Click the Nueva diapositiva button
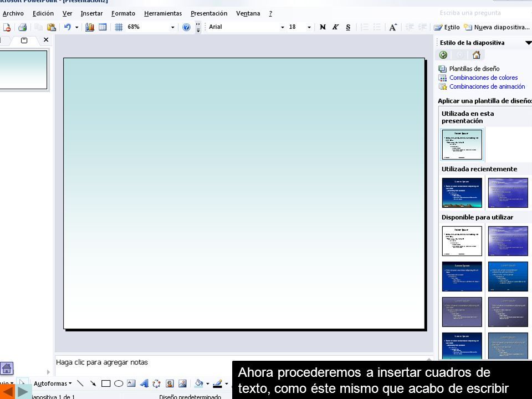This screenshot has width=532, height=399. pos(497,27)
